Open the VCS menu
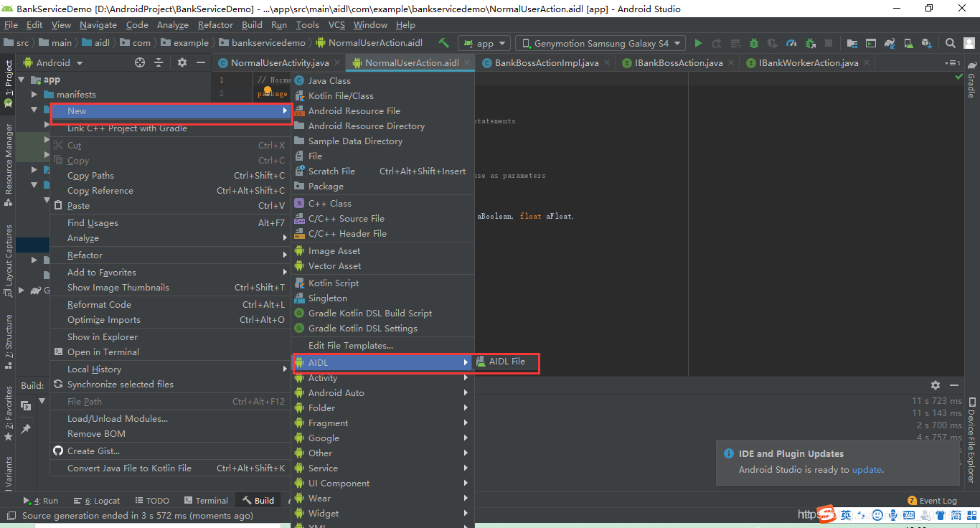Viewport: 980px width, 528px height. click(x=336, y=24)
